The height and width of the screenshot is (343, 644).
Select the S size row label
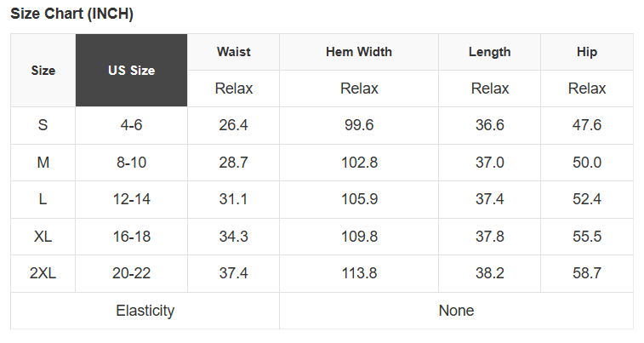[x=43, y=125]
